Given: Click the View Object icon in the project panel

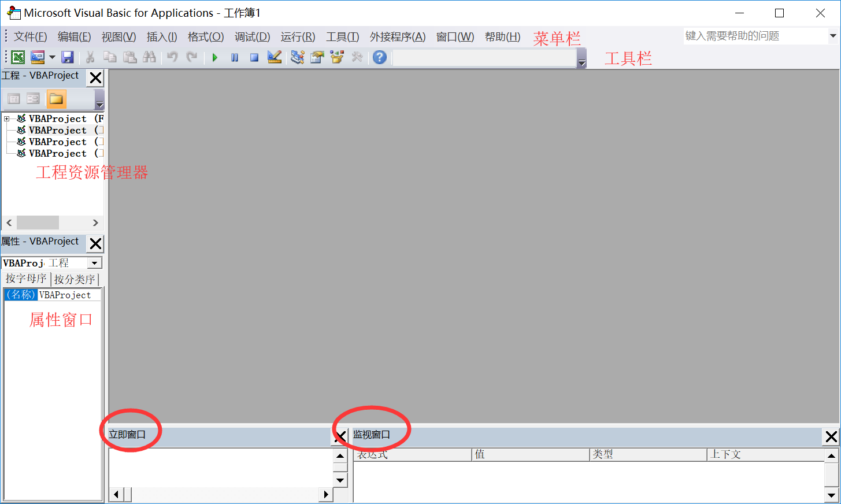Looking at the screenshot, I should click(33, 99).
